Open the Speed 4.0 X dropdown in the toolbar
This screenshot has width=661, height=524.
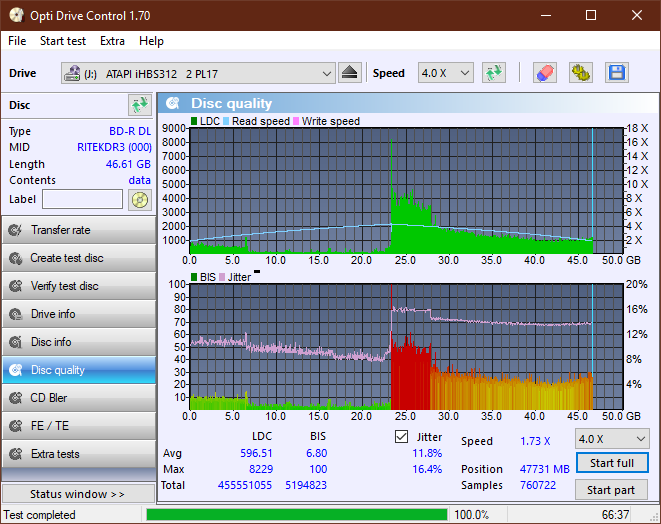click(446, 73)
